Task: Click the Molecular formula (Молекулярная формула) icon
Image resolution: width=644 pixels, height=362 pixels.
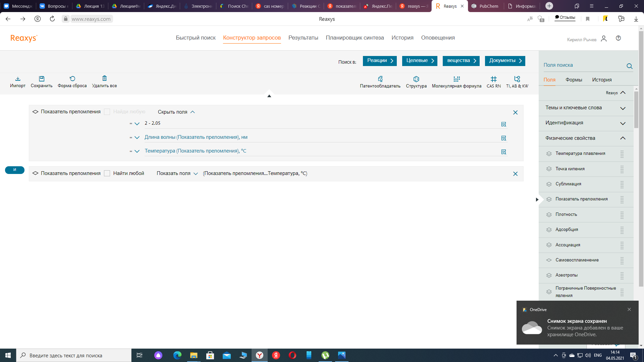Action: (457, 79)
